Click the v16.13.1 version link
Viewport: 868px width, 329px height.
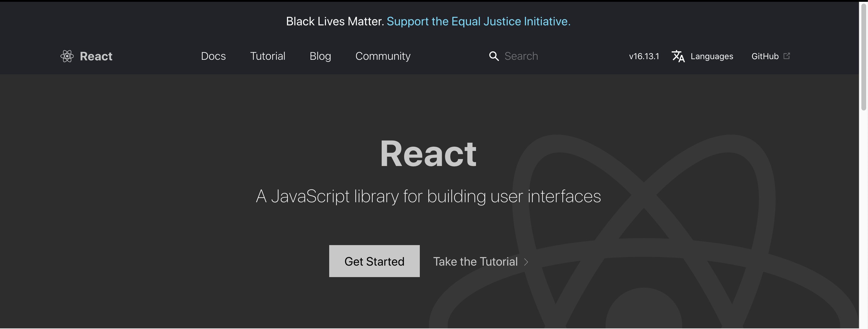[x=644, y=56]
